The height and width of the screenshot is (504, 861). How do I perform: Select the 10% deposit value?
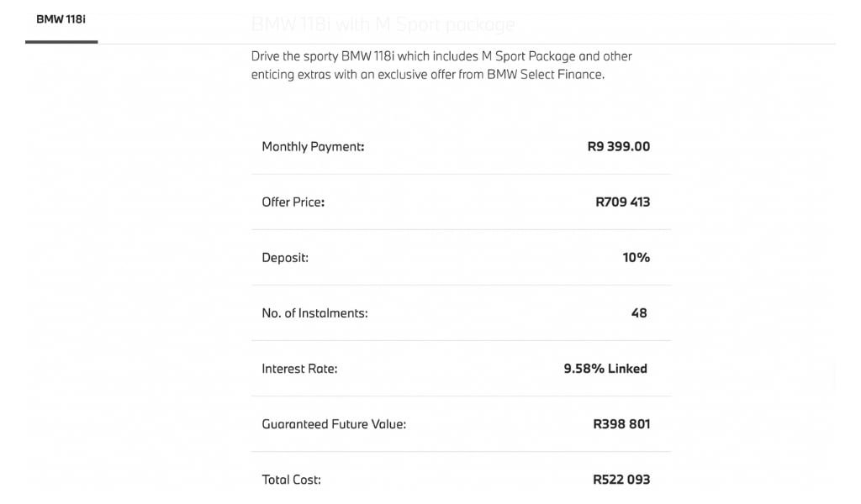coord(637,257)
